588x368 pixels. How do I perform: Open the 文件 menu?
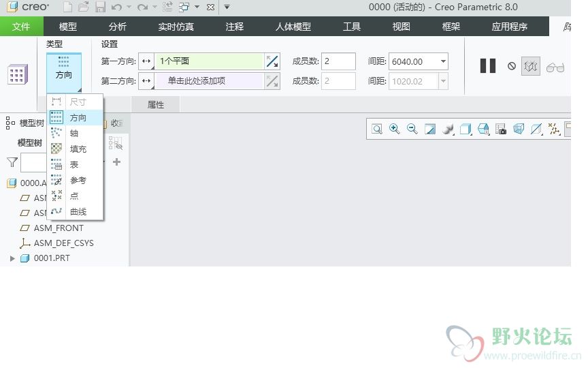coord(21,27)
